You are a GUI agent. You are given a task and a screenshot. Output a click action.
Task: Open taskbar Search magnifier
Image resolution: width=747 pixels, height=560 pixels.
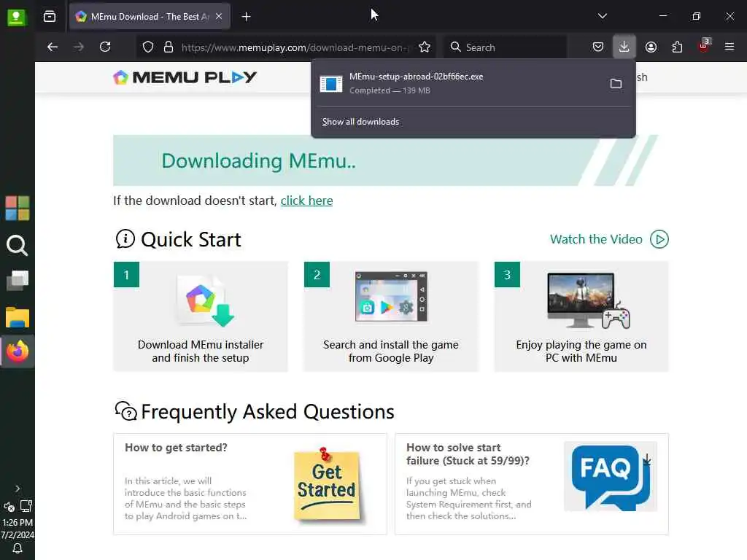pos(18,245)
